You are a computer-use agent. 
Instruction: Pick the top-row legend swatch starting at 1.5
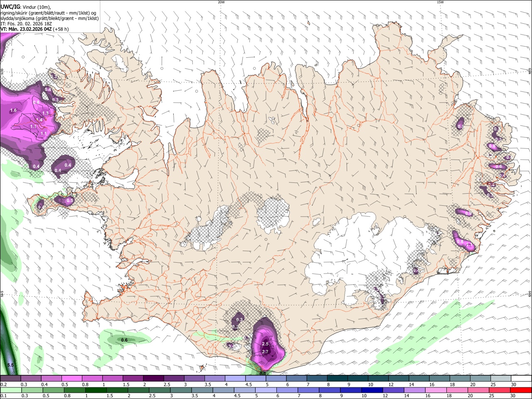[133, 379]
